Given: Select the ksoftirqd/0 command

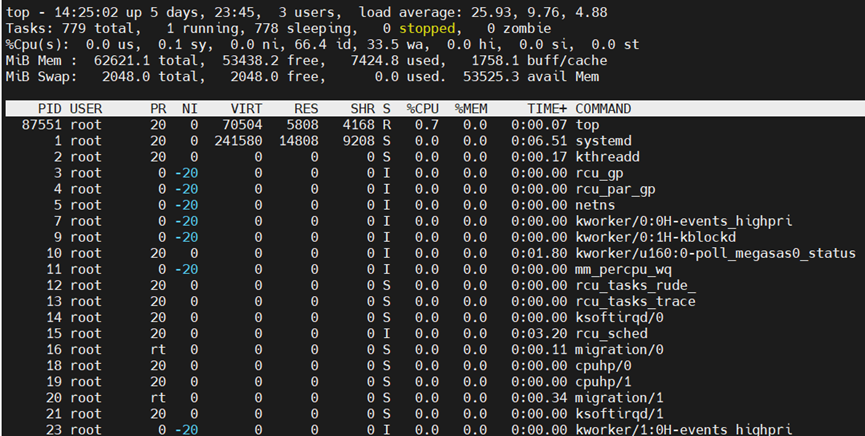Looking at the screenshot, I should click(x=619, y=317).
